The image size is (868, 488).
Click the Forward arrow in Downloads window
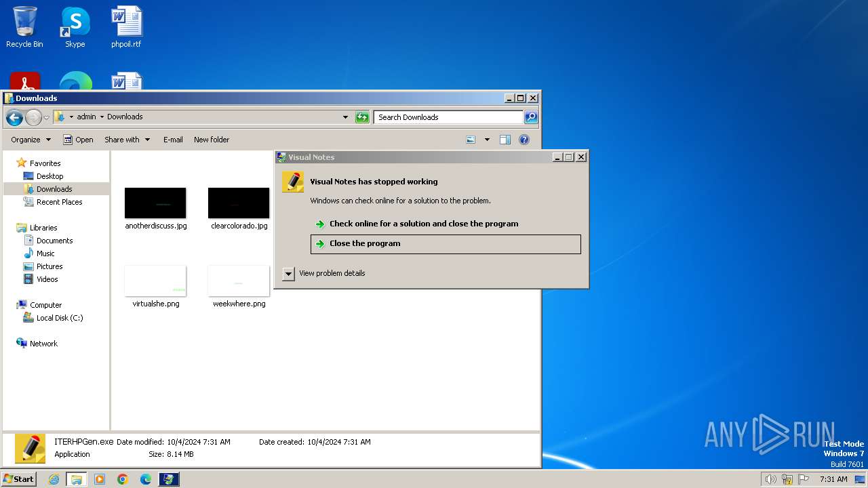coord(33,117)
